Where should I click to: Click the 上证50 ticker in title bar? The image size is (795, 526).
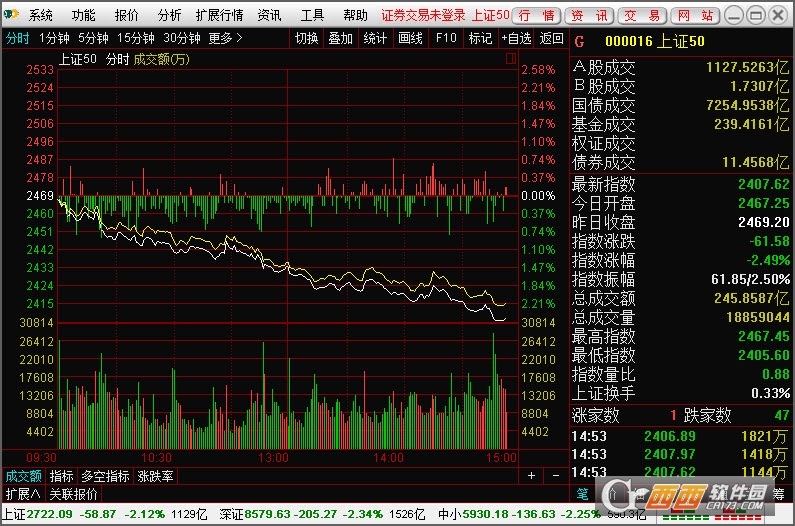[490, 15]
